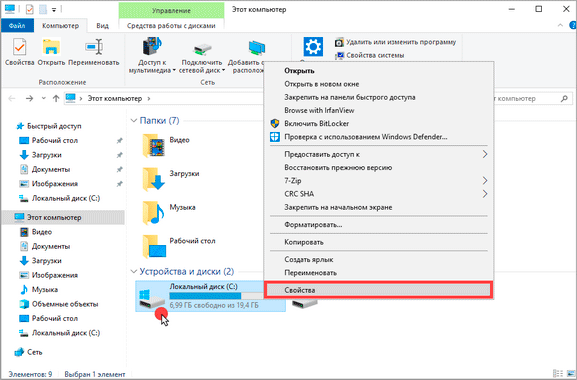Switch to the Компьютер tab
Image resolution: width=577 pixels, height=380 pixels.
(x=60, y=26)
